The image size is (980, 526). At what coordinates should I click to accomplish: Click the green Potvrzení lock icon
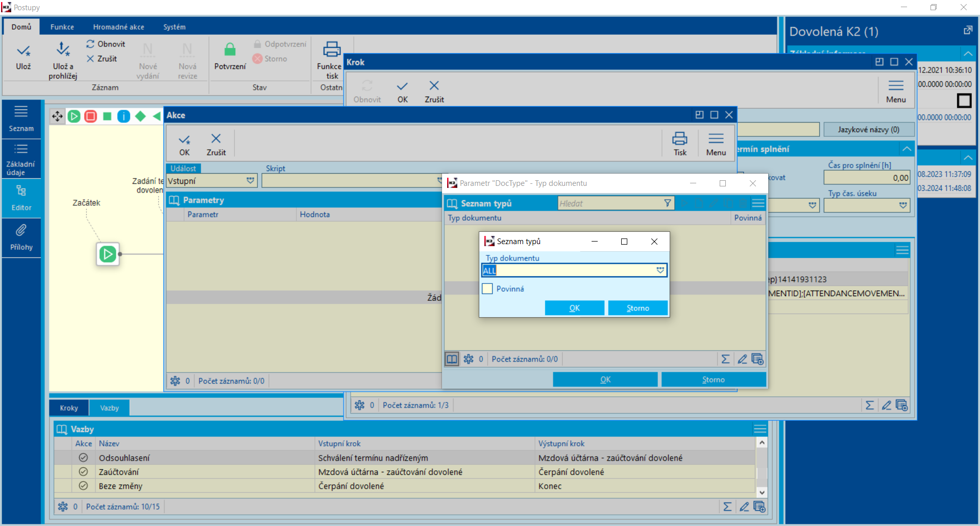point(230,50)
